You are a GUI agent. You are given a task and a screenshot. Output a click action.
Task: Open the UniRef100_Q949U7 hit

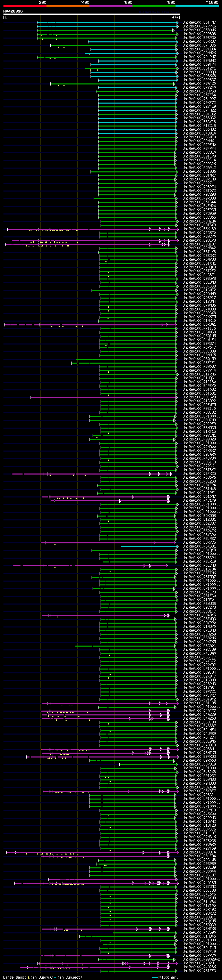199,57
